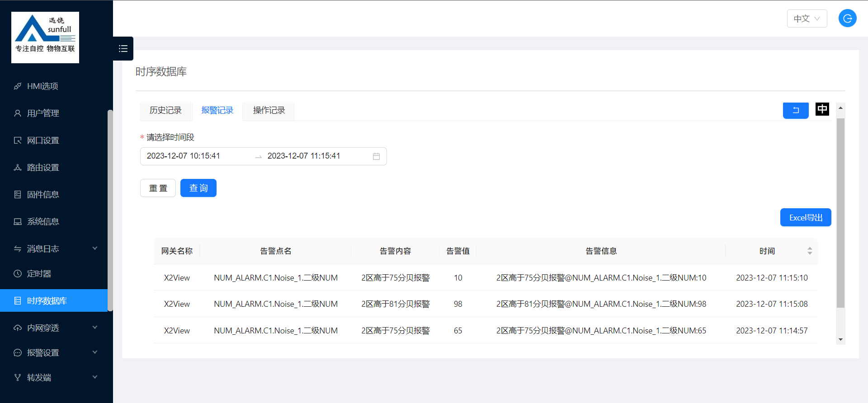
Task: Open the 用户管理 menu item
Action: 54,113
